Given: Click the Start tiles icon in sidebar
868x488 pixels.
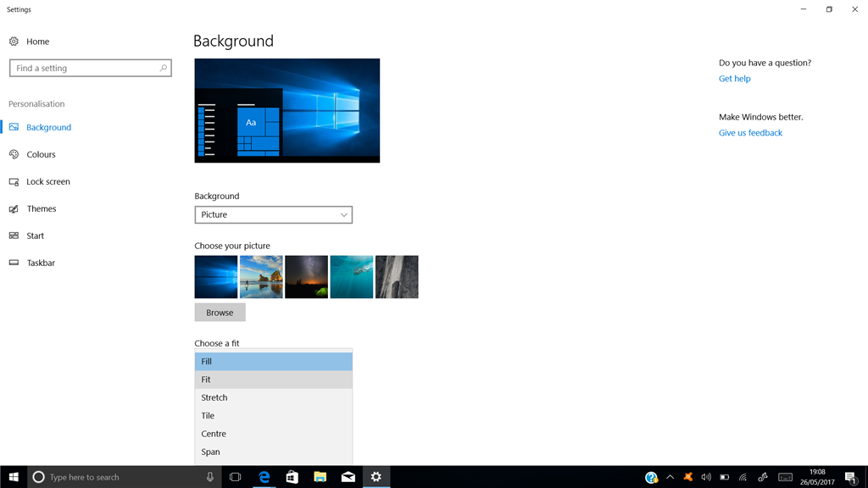Looking at the screenshot, I should pyautogui.click(x=14, y=236).
